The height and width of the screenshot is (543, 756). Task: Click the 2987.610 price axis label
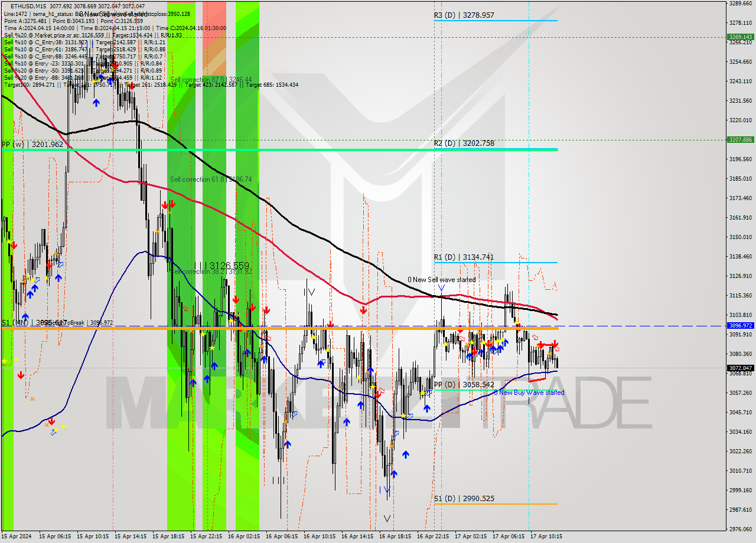click(x=740, y=509)
